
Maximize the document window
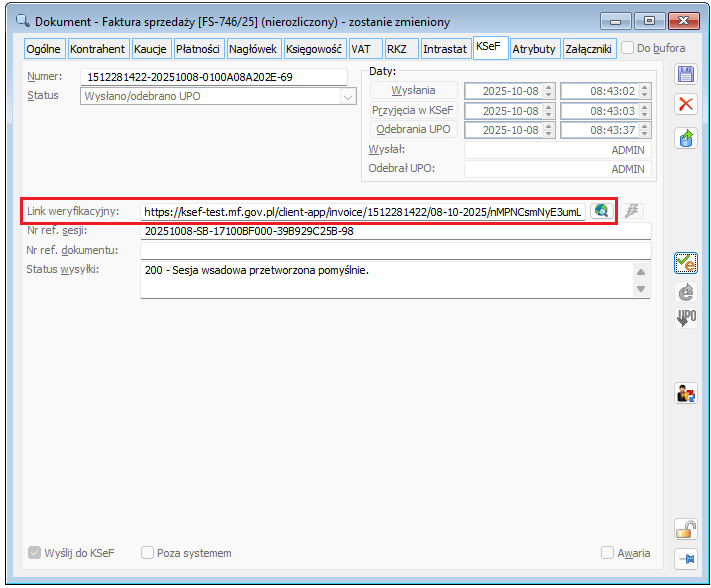(649, 21)
